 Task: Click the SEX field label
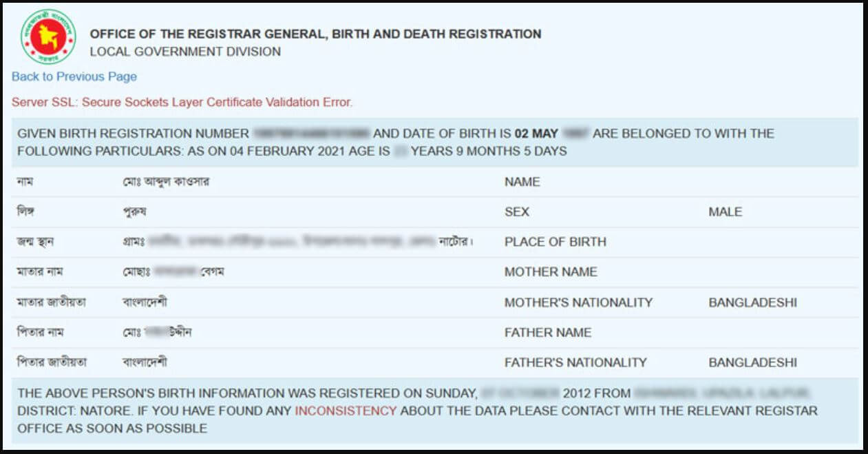click(x=517, y=212)
